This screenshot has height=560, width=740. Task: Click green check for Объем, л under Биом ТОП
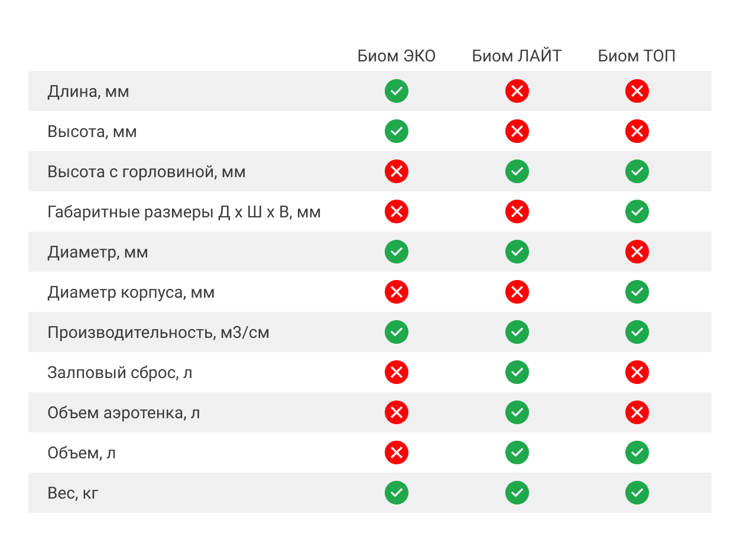click(637, 452)
